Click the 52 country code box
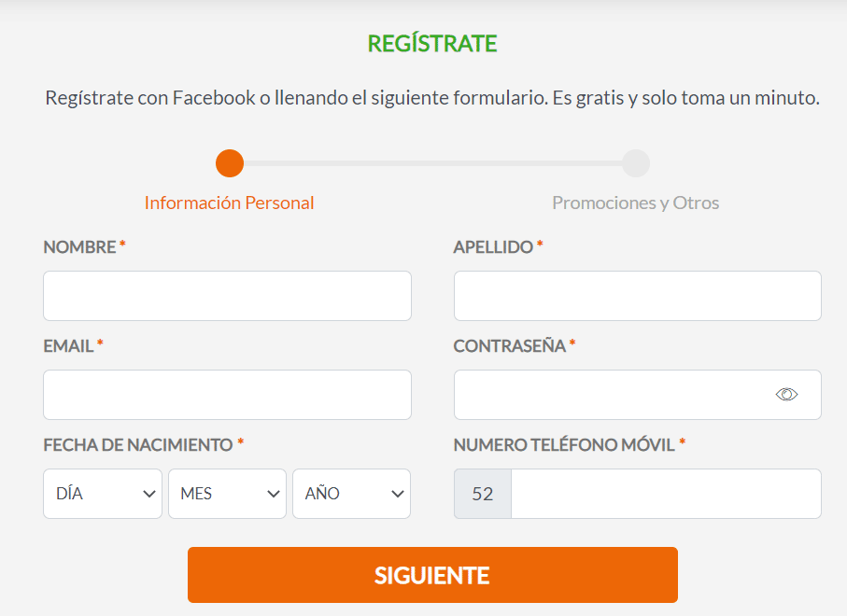This screenshot has height=616, width=847. (482, 493)
